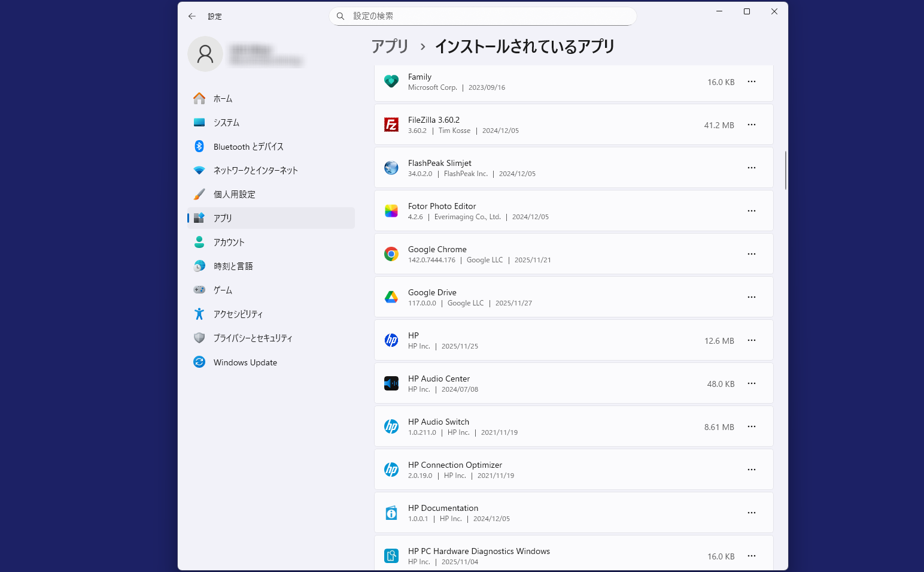Click the 設定の検索 search field
Image resolution: width=924 pixels, height=572 pixels.
pyautogui.click(x=482, y=16)
